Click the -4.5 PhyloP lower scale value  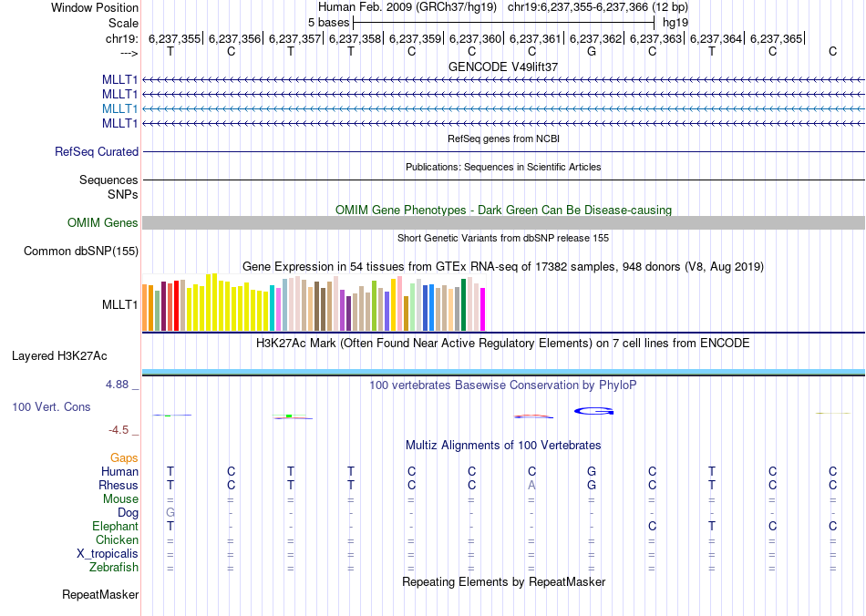point(119,430)
